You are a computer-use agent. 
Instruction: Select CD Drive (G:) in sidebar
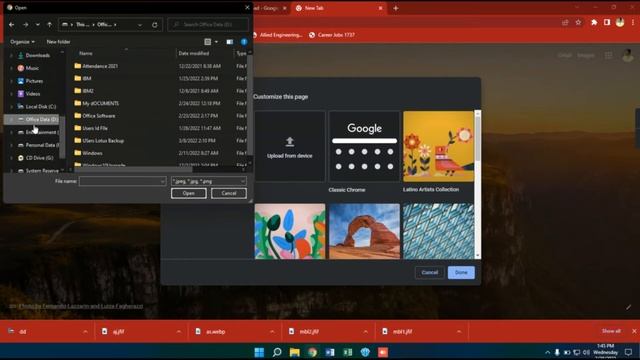tap(39, 158)
